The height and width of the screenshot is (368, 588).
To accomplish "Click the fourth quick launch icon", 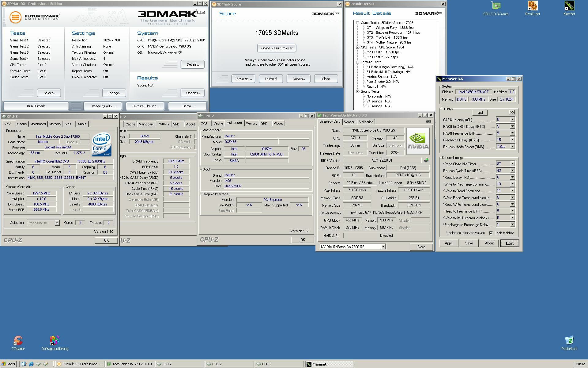I will [46, 364].
